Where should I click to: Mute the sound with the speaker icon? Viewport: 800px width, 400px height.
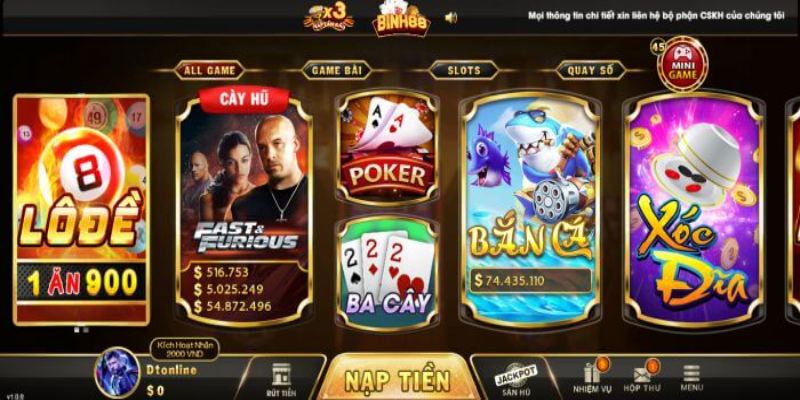click(451, 18)
